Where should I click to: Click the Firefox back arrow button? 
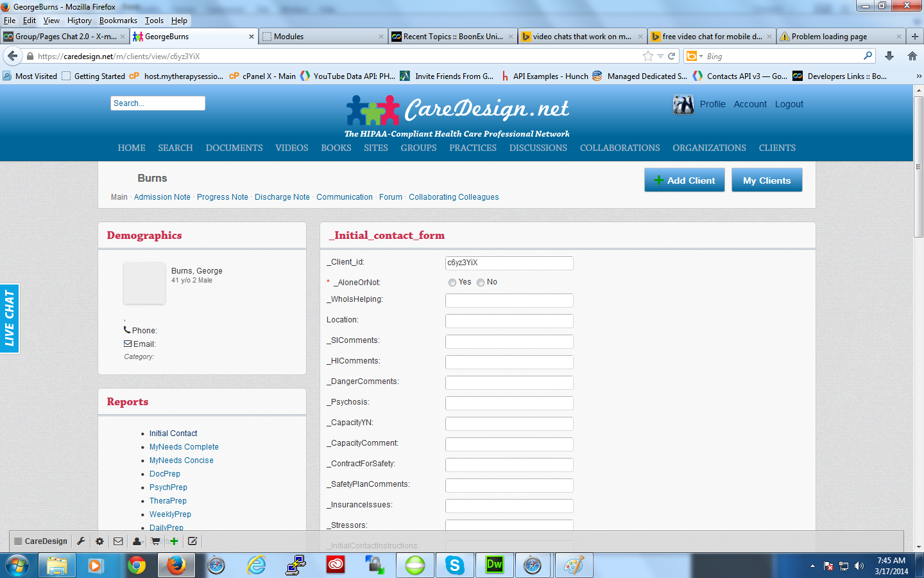tap(12, 56)
